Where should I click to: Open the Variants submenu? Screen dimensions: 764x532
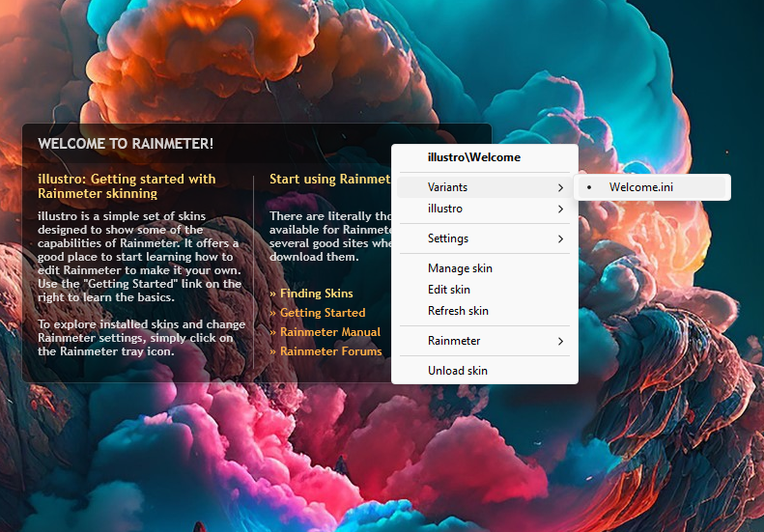[x=484, y=187]
